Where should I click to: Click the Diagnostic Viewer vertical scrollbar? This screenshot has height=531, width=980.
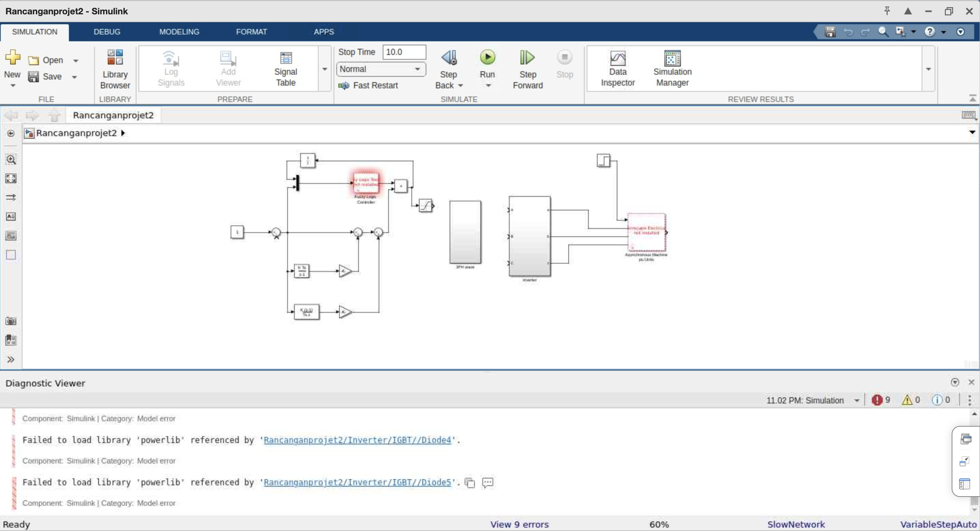coord(974,461)
